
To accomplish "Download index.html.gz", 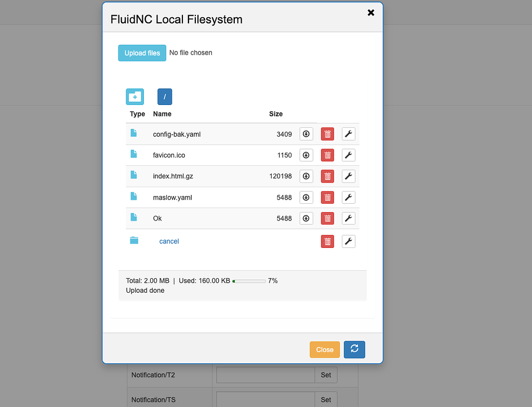I will [306, 176].
